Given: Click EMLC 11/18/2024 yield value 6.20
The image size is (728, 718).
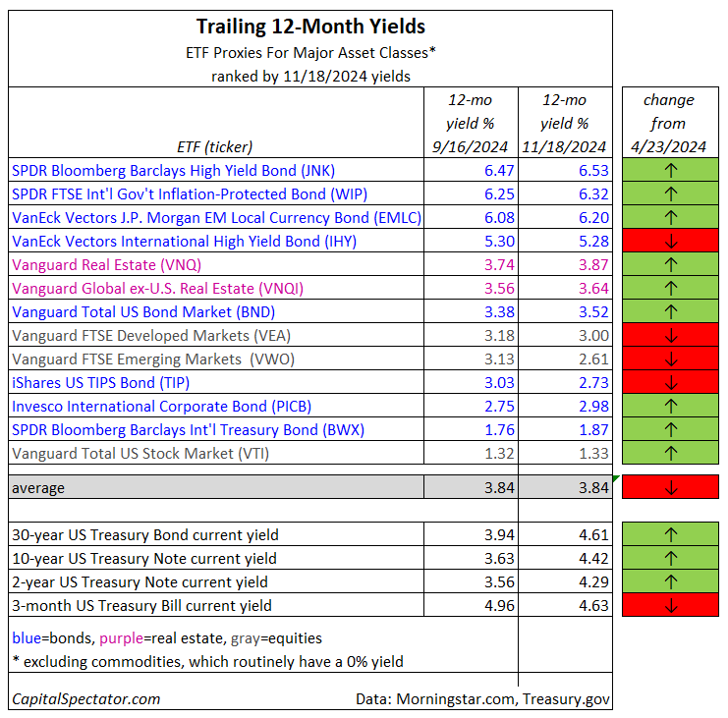Looking at the screenshot, I should pyautogui.click(x=593, y=218).
